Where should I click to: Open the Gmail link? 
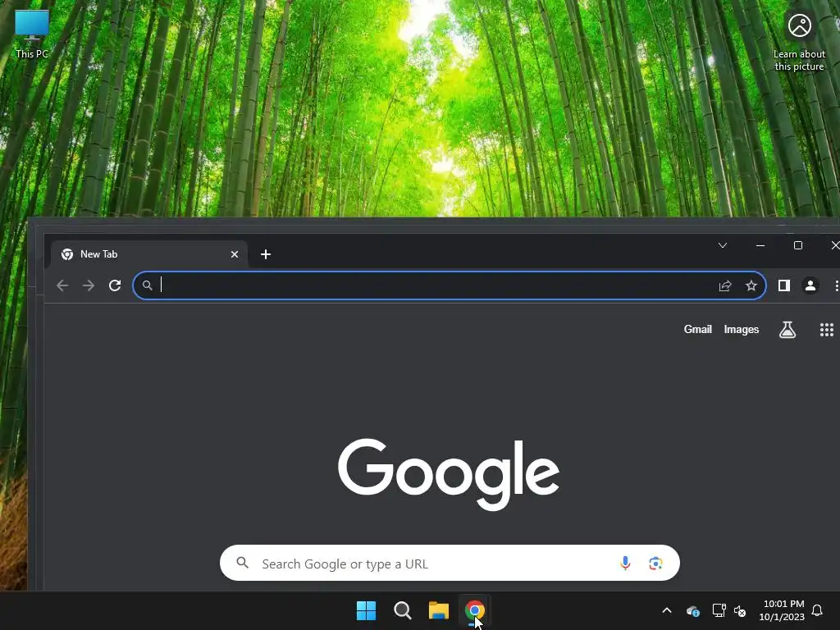point(697,330)
